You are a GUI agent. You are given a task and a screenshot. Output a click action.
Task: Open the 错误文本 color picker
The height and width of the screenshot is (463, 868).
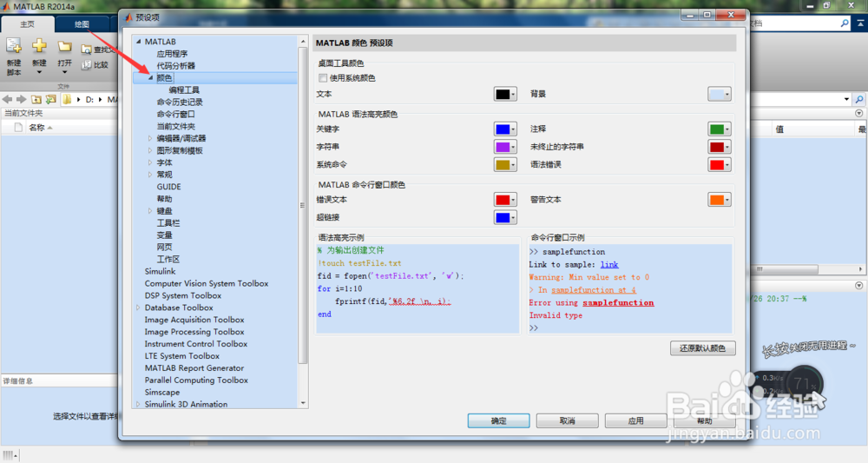tap(505, 200)
